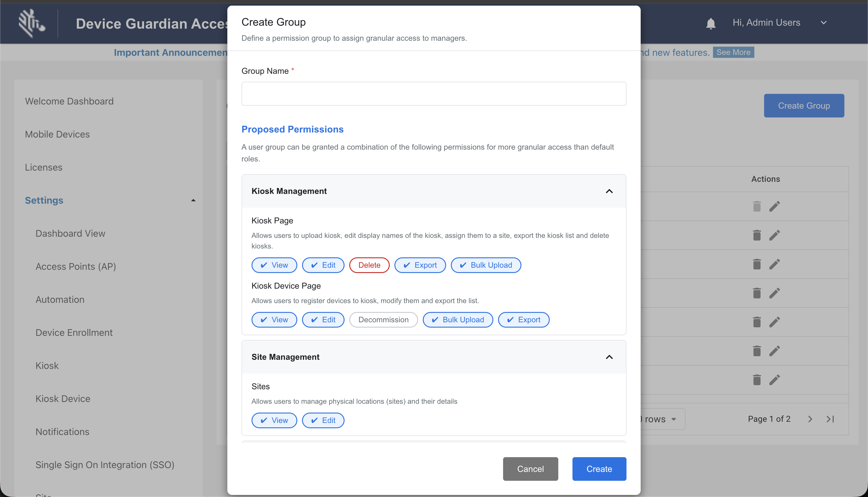Click the fourth row pencil edit icon

pyautogui.click(x=774, y=293)
